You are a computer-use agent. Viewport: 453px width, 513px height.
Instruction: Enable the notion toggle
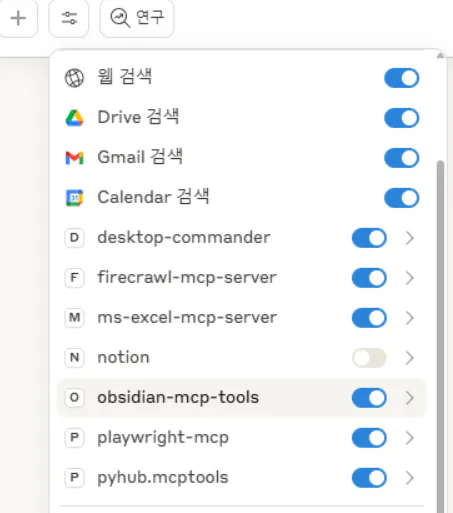click(369, 358)
